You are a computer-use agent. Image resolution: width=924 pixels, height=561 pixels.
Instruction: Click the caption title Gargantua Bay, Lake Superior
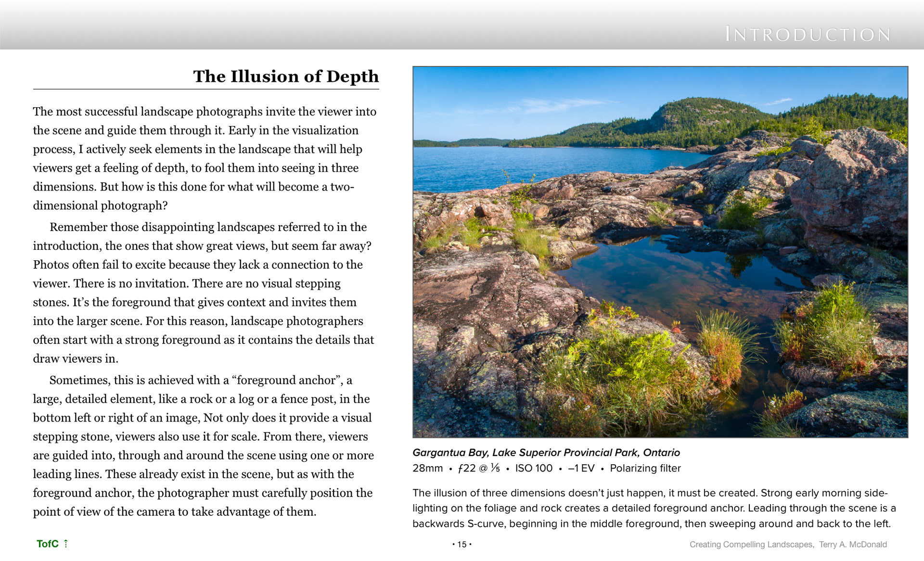point(546,453)
